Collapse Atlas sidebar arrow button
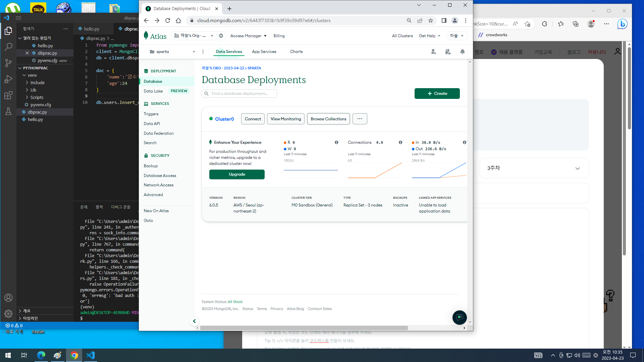Screen dimensions: 644x362 pyautogui.click(x=194, y=321)
